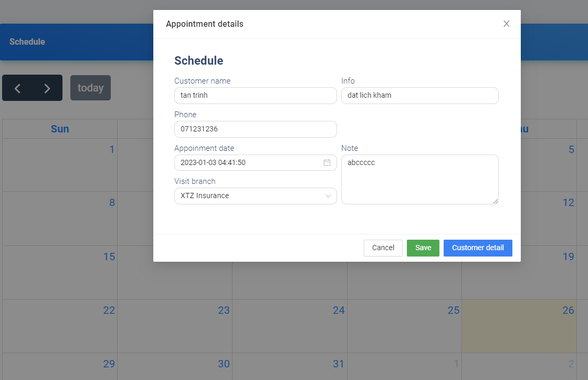This screenshot has width=588, height=380.
Task: Open the Appoinment date field picker
Action: (255, 163)
